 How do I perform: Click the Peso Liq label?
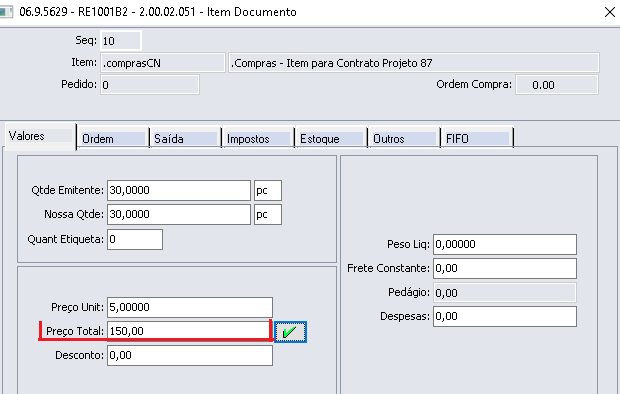[408, 244]
